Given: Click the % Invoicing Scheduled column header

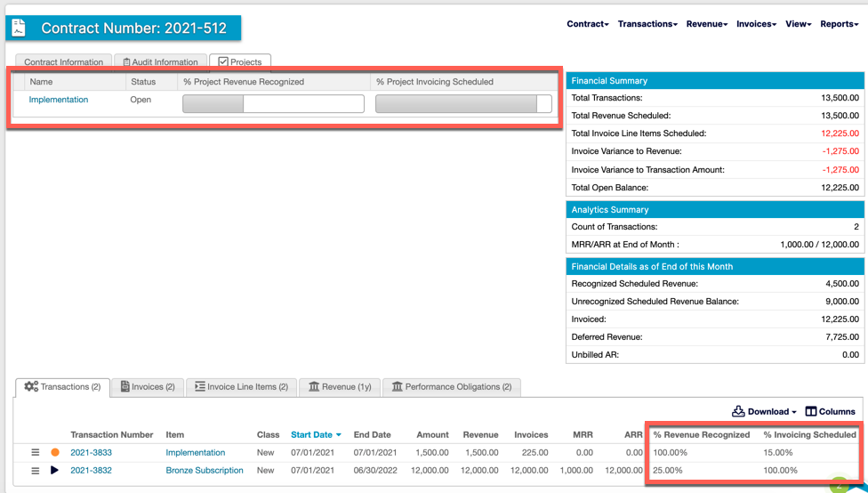Looking at the screenshot, I should 810,435.
